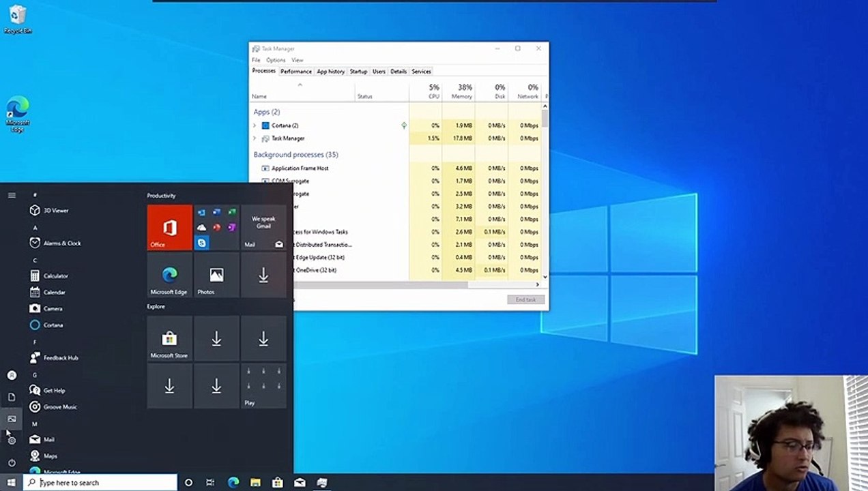Select the Application Frame Host process row
Viewport: 868px width, 491px height.
pyautogui.click(x=396, y=168)
